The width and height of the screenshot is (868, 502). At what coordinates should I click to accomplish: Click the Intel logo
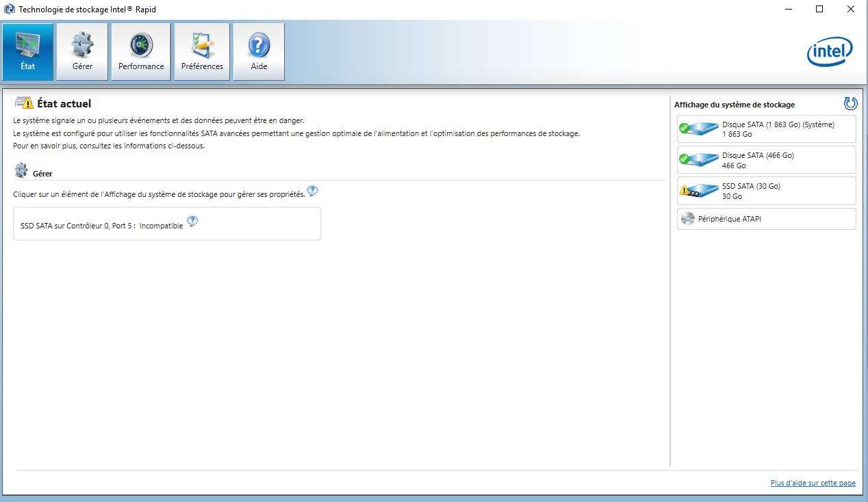[830, 52]
